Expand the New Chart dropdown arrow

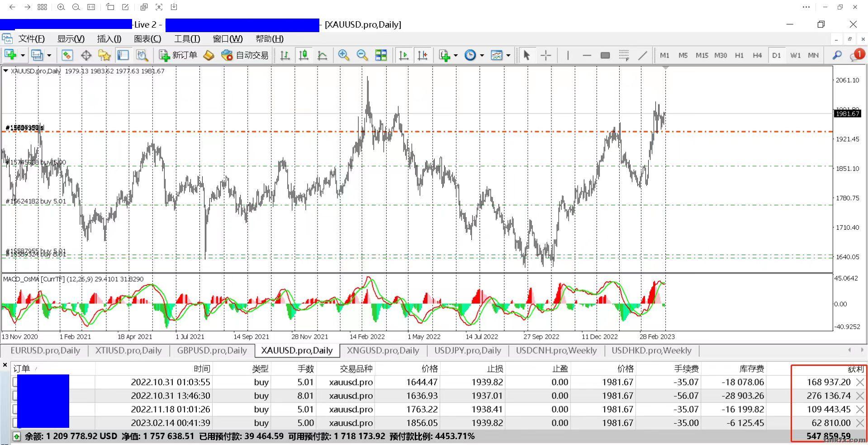(x=22, y=55)
